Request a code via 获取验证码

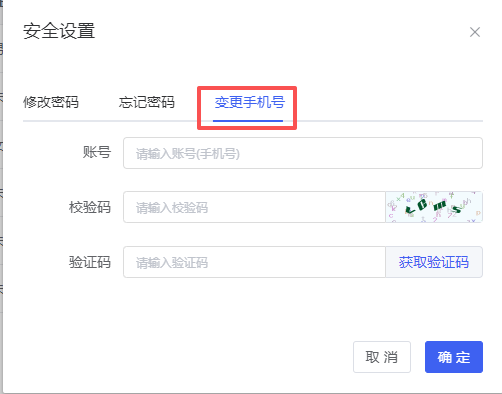(x=434, y=262)
